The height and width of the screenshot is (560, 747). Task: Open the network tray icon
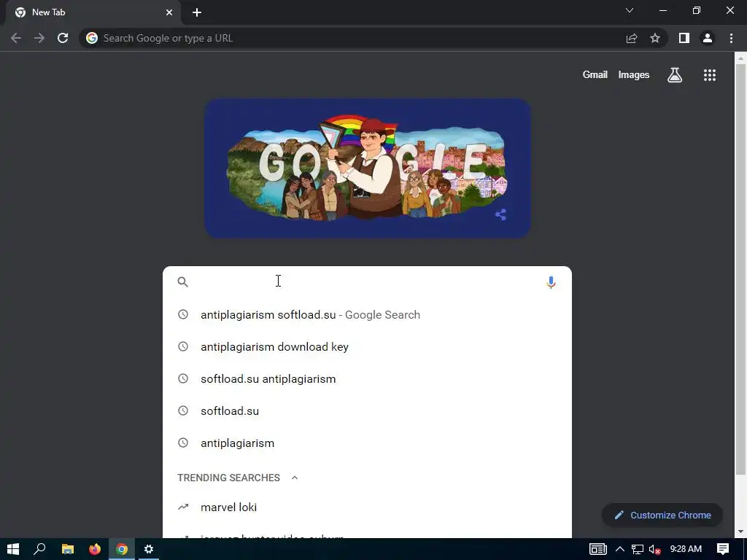click(x=638, y=550)
